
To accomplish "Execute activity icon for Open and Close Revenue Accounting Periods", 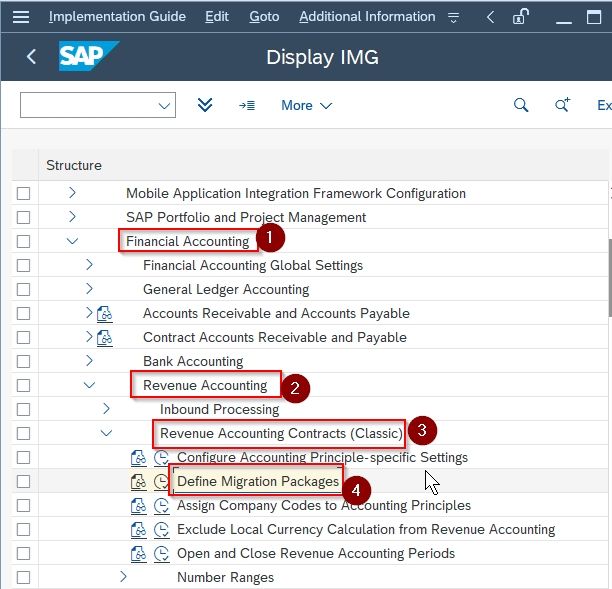I will [161, 554].
